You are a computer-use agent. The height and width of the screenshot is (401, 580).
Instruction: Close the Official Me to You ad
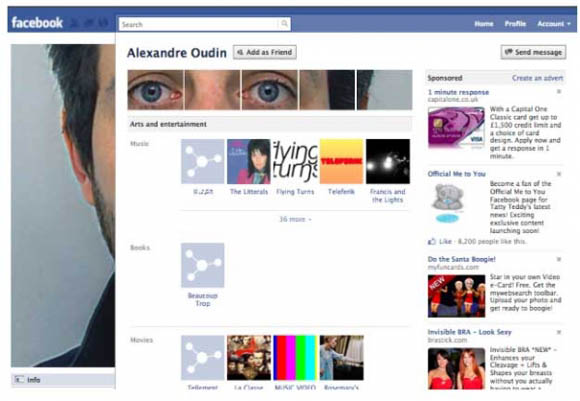click(x=559, y=173)
